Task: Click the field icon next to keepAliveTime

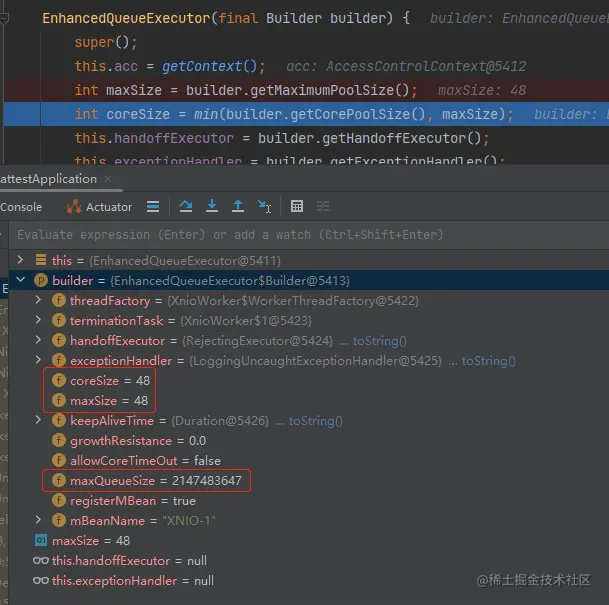Action: [x=59, y=420]
